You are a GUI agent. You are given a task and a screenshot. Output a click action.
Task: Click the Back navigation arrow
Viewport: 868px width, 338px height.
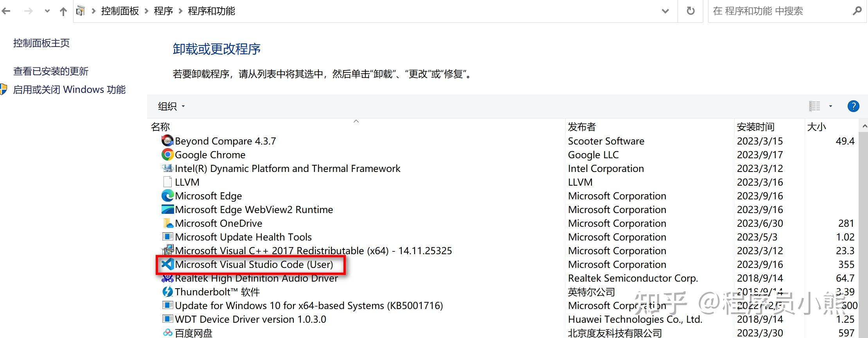(x=6, y=11)
